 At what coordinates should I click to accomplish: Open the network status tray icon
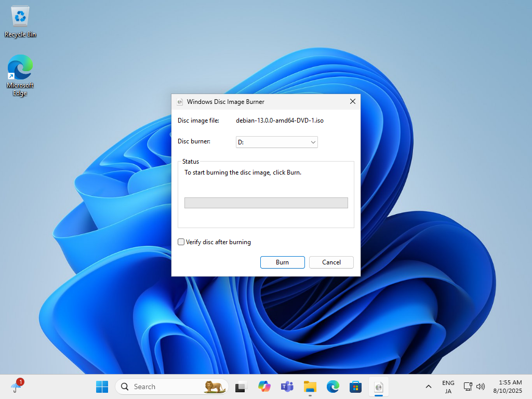point(468,387)
